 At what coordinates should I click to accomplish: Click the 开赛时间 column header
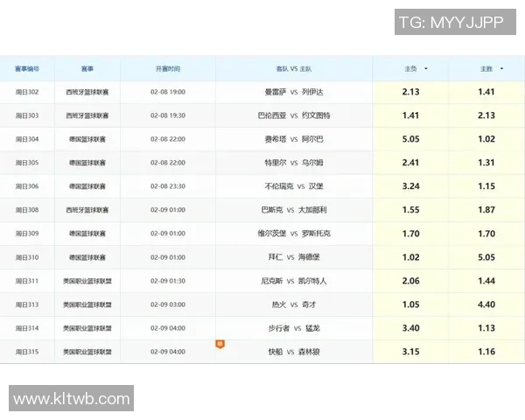168,68
